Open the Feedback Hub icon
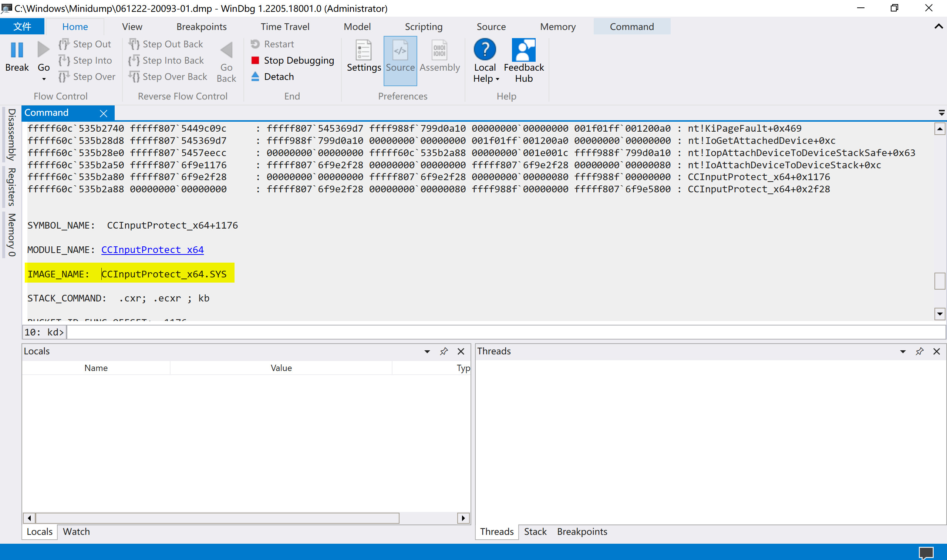Viewport: 947px width, 560px height. 524,50
